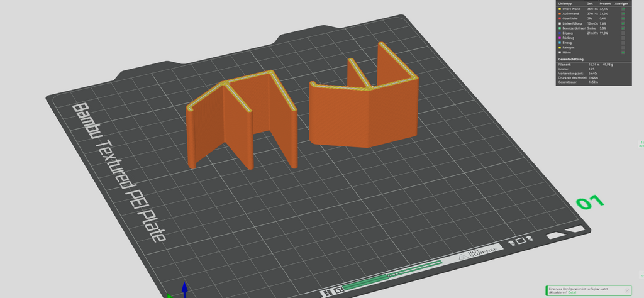
Task: Disable the Lückenfüllung display checkbox
Action: pos(623,23)
